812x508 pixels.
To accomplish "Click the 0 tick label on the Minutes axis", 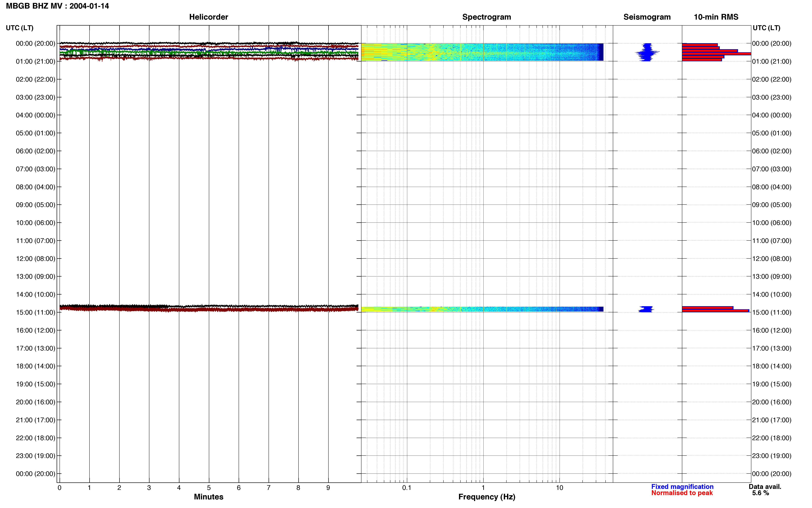I will [59, 488].
